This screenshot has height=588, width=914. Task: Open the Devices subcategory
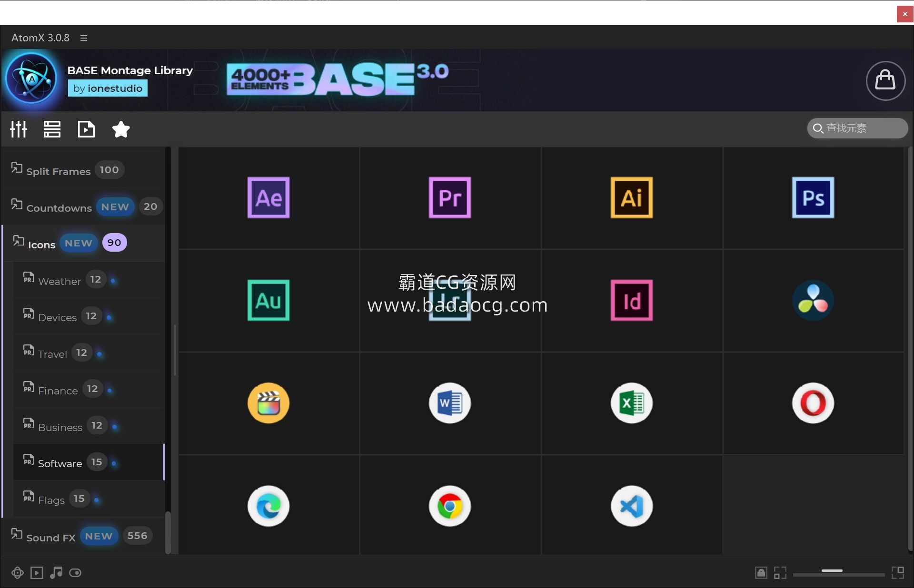click(89, 316)
